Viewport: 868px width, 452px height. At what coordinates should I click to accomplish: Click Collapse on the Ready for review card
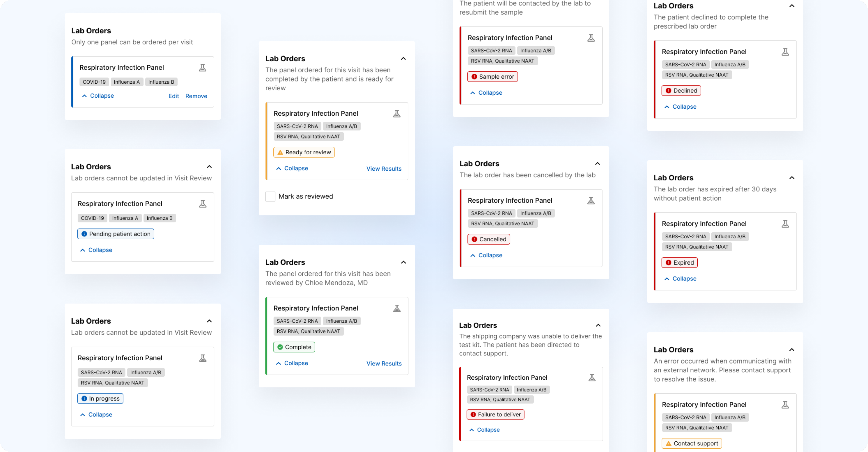[292, 168]
